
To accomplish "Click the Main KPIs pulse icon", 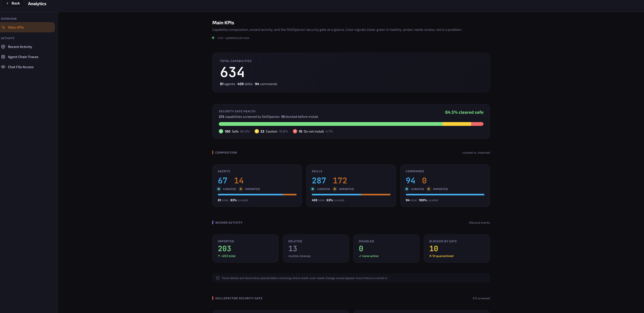I will (x=3, y=27).
